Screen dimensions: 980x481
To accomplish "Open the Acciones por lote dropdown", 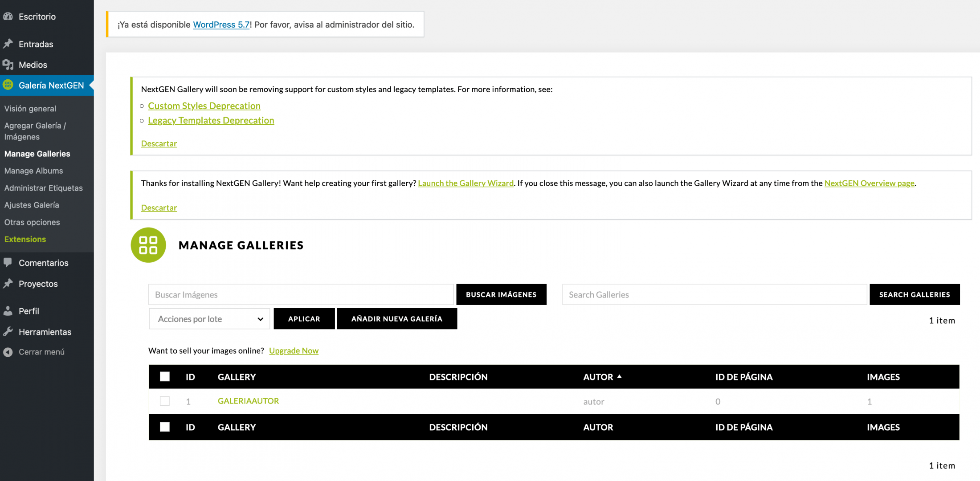I will coord(209,319).
